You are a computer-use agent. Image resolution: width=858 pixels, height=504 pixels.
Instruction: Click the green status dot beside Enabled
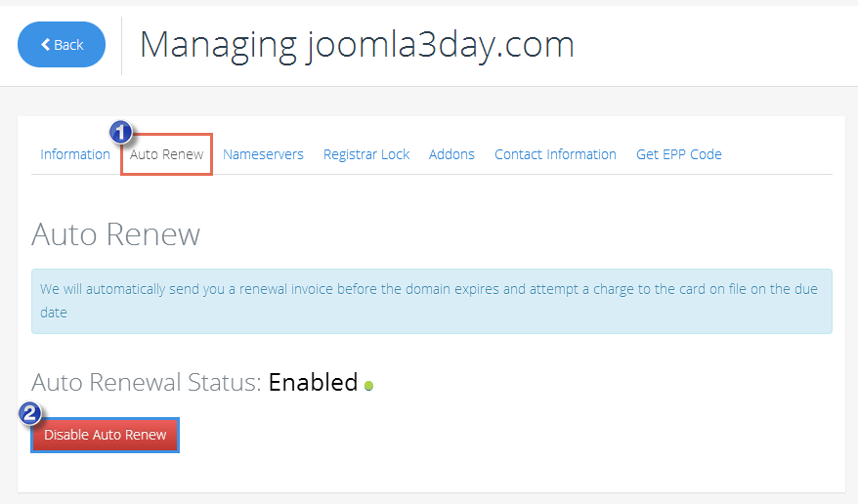tap(368, 386)
